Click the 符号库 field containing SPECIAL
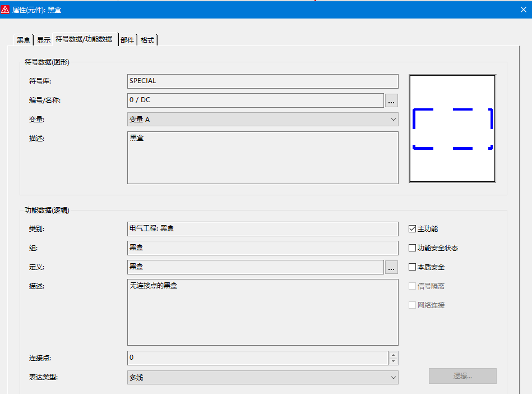Viewport: 532px width, 394px height. 262,81
